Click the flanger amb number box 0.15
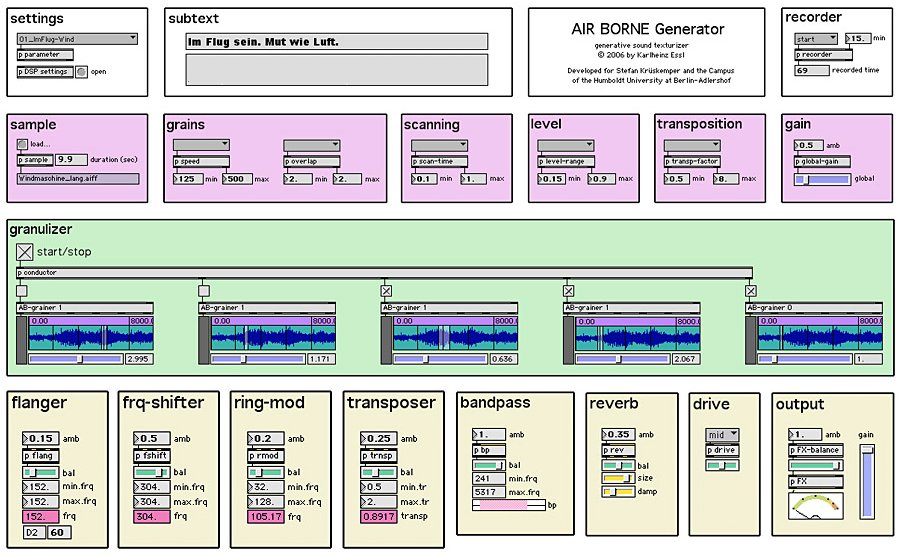 pos(41,438)
